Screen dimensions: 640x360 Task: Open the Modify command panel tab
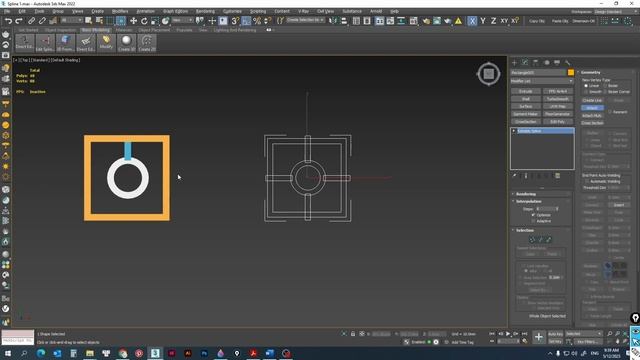pos(525,62)
